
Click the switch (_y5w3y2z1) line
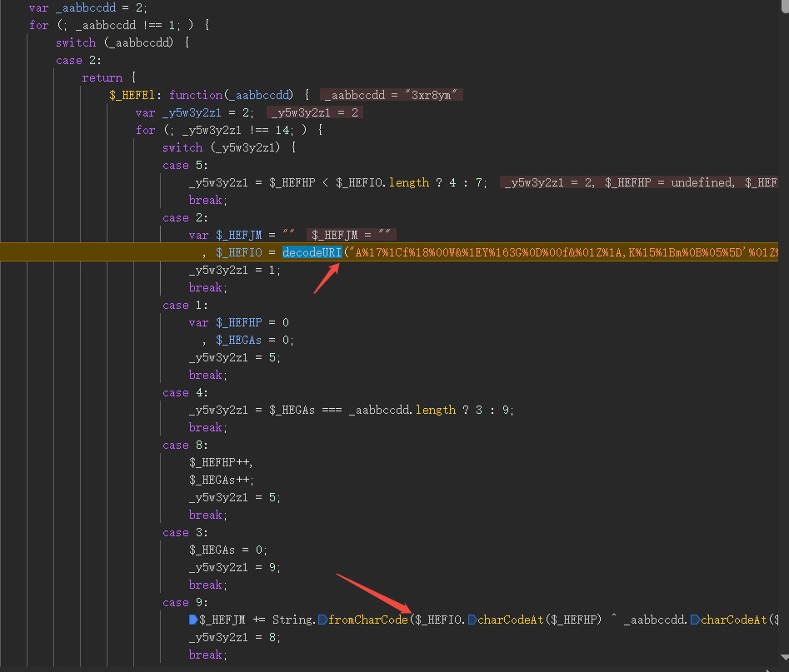(229, 147)
